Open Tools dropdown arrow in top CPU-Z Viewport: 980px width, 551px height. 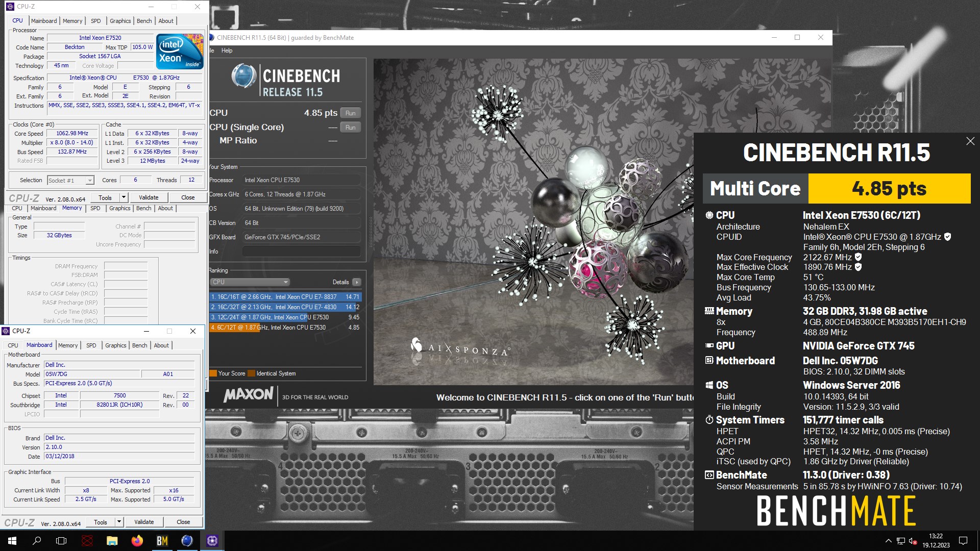[x=124, y=197]
